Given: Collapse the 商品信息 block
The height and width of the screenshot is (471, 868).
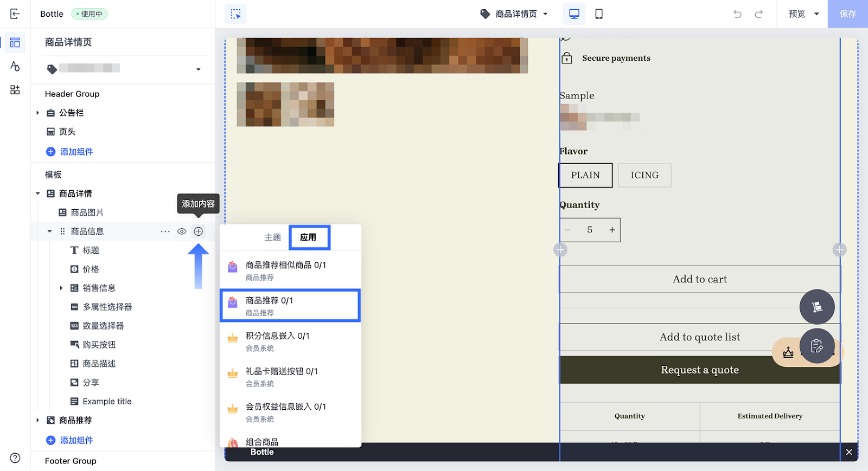Looking at the screenshot, I should (49, 231).
